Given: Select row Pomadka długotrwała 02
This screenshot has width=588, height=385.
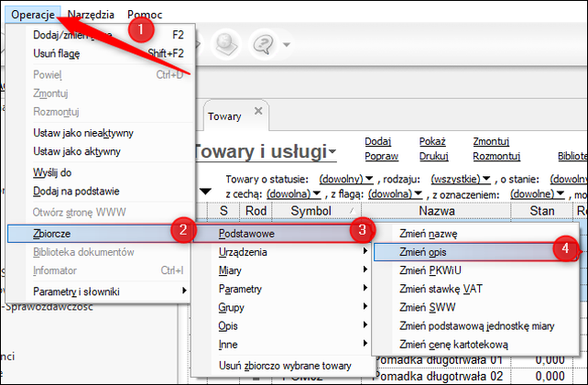Looking at the screenshot, I should coord(439,377).
